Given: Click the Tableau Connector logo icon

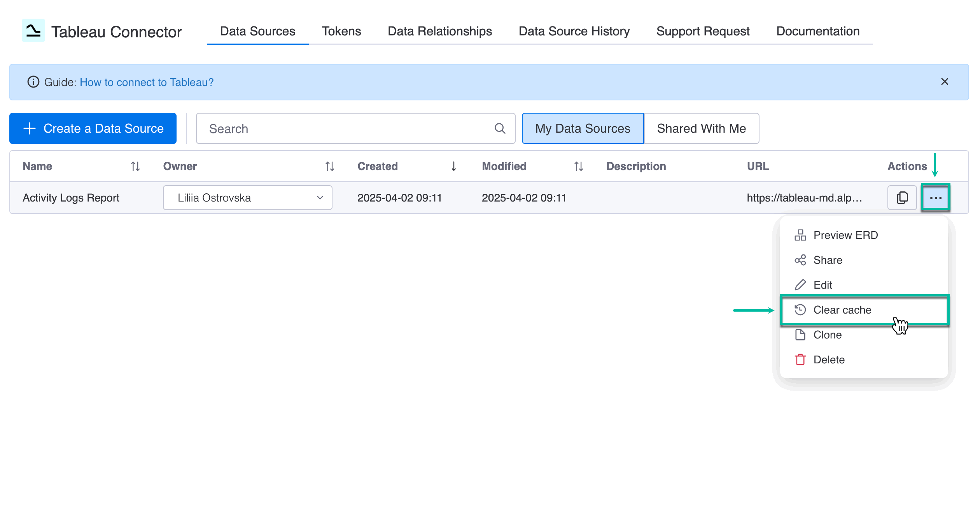Looking at the screenshot, I should tap(33, 31).
